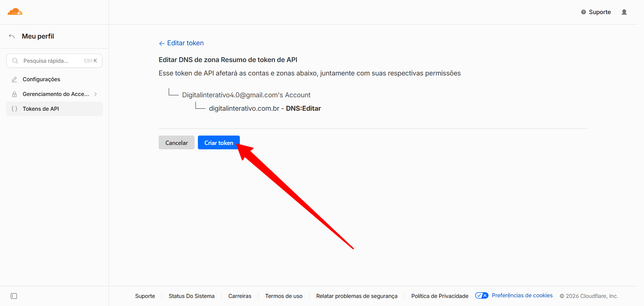Click the Digitalinterativo4.0@gmail.com's Account entry

[x=246, y=95]
